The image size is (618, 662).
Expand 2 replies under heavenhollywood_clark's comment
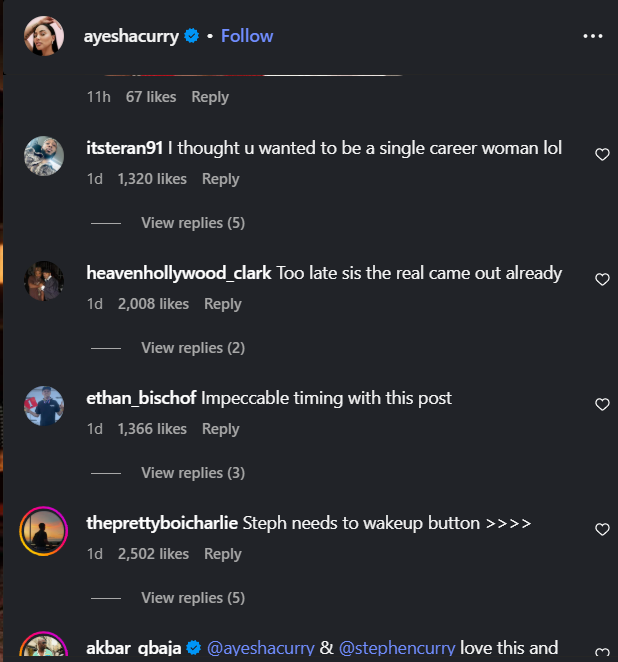click(193, 348)
